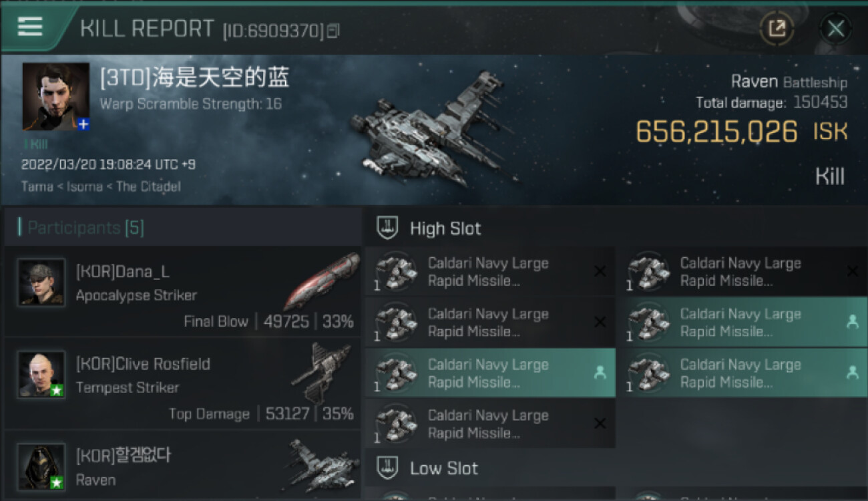Screen dimensions: 868x501
Task: Select the Low Slot shield icon
Action: pyautogui.click(x=388, y=468)
